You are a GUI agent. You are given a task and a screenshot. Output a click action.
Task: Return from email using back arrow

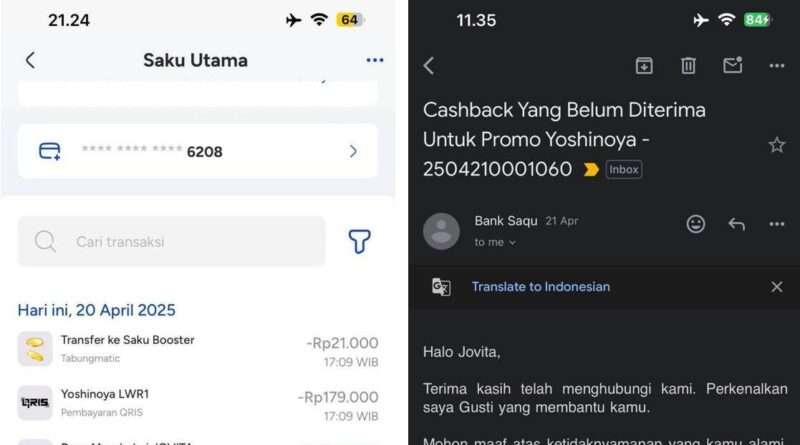click(x=429, y=66)
